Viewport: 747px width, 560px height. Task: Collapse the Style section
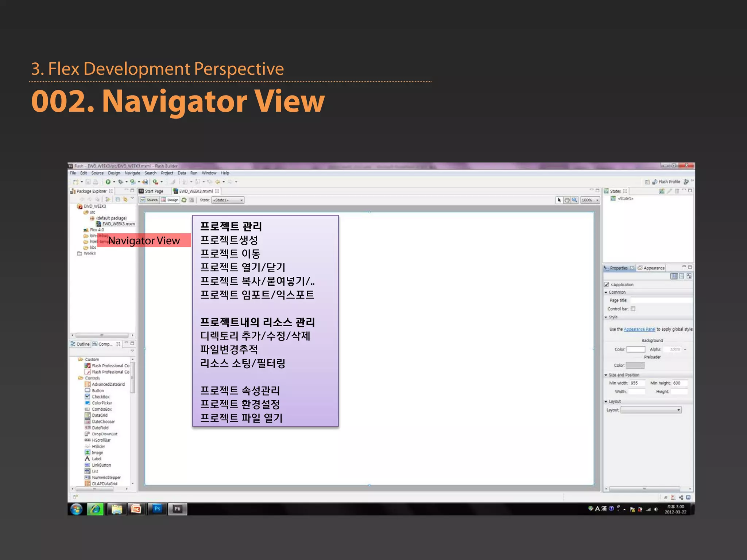coord(606,317)
